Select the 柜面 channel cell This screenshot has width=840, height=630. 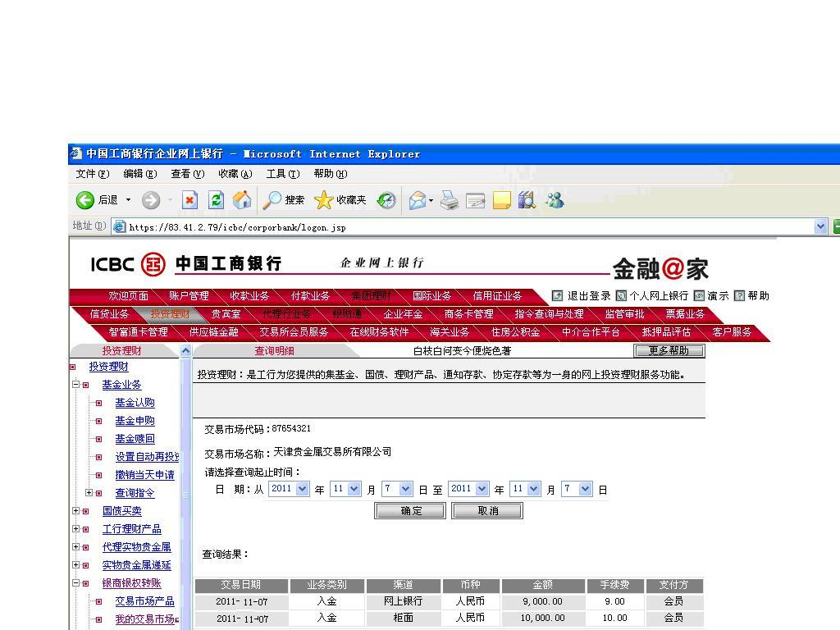[x=403, y=618]
